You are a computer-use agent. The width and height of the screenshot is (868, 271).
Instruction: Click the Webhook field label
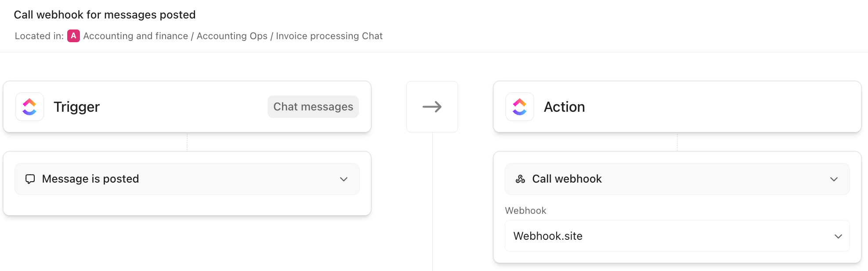pyautogui.click(x=525, y=211)
